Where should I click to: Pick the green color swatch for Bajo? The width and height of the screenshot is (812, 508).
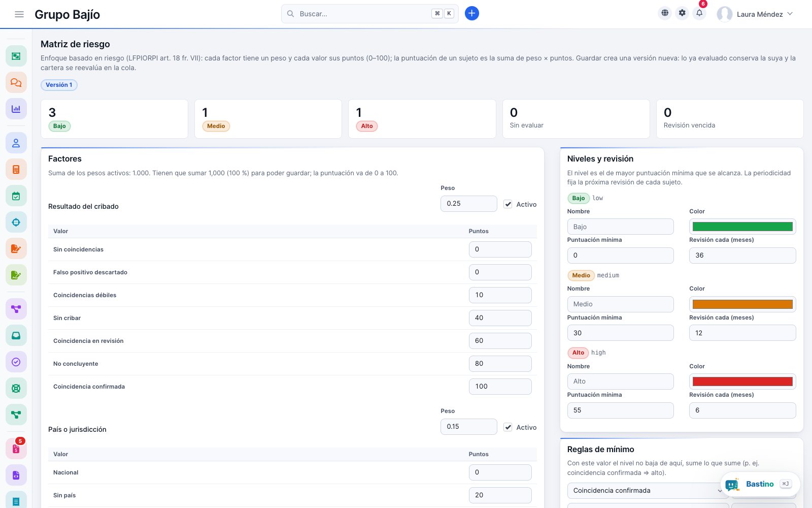tap(742, 227)
